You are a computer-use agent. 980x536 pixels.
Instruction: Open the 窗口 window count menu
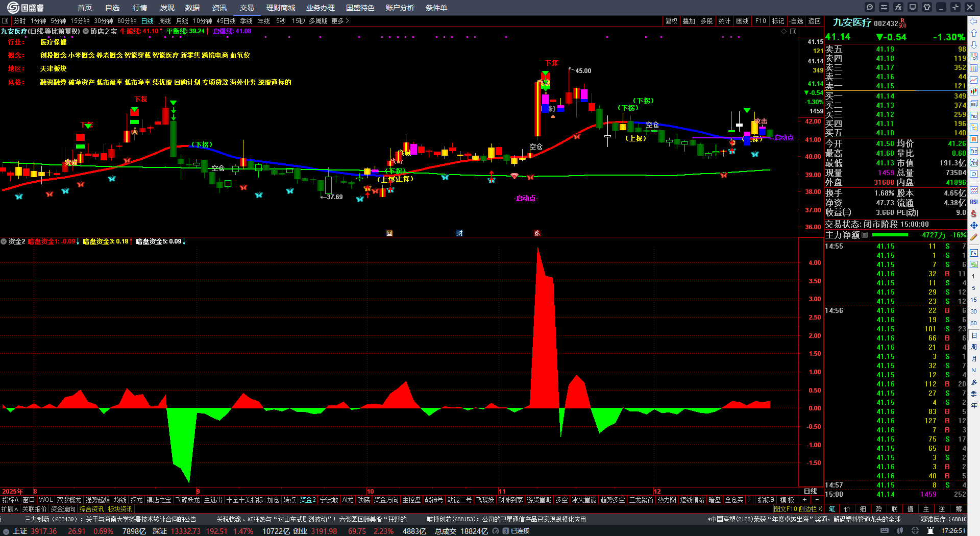pos(29,500)
